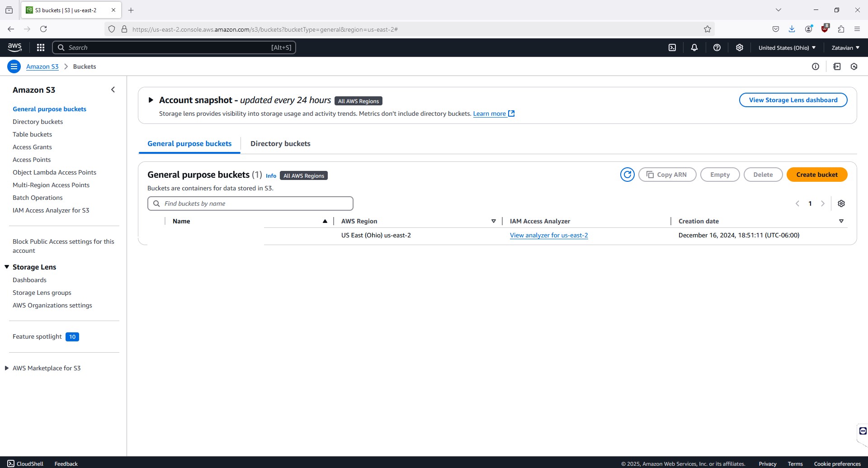Open Directory buckets in the sidebar
The image size is (868, 468).
pyautogui.click(x=38, y=122)
